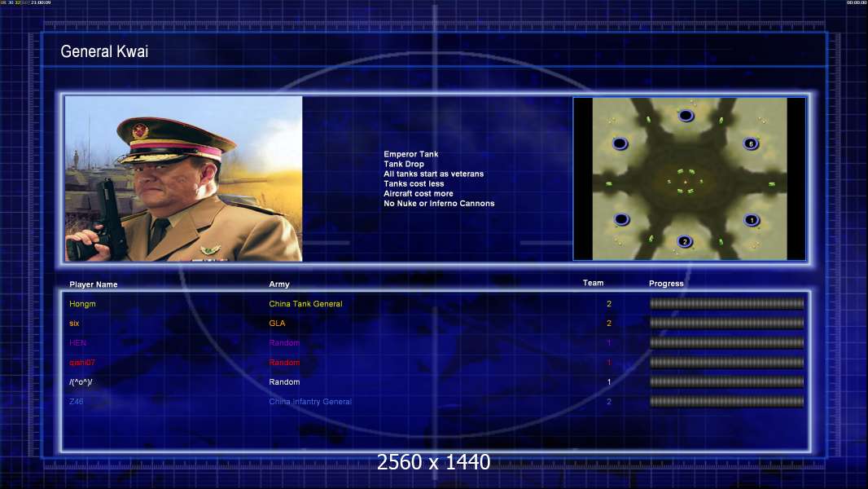Click start position marker 1 on map
This screenshot has height=489, width=868.
click(752, 220)
